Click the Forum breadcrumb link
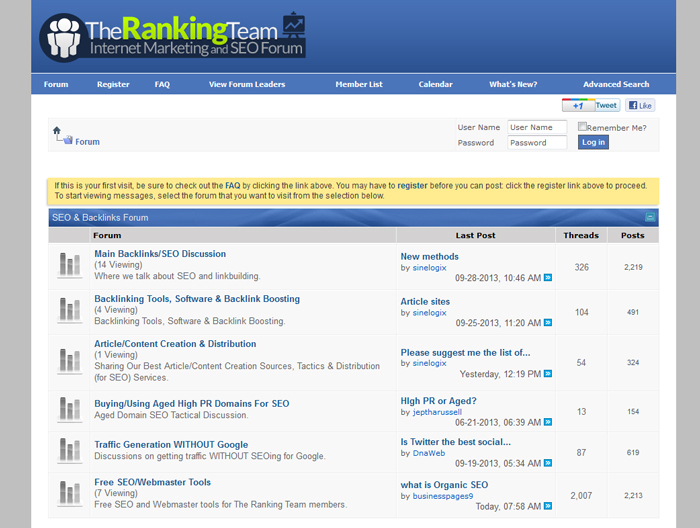Image resolution: width=700 pixels, height=528 pixels. [x=88, y=141]
